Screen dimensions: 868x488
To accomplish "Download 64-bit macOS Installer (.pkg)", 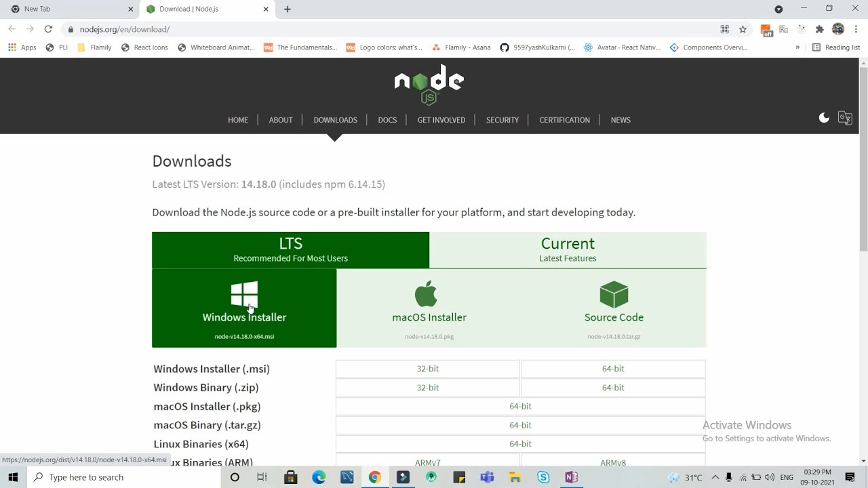I will pos(520,406).
